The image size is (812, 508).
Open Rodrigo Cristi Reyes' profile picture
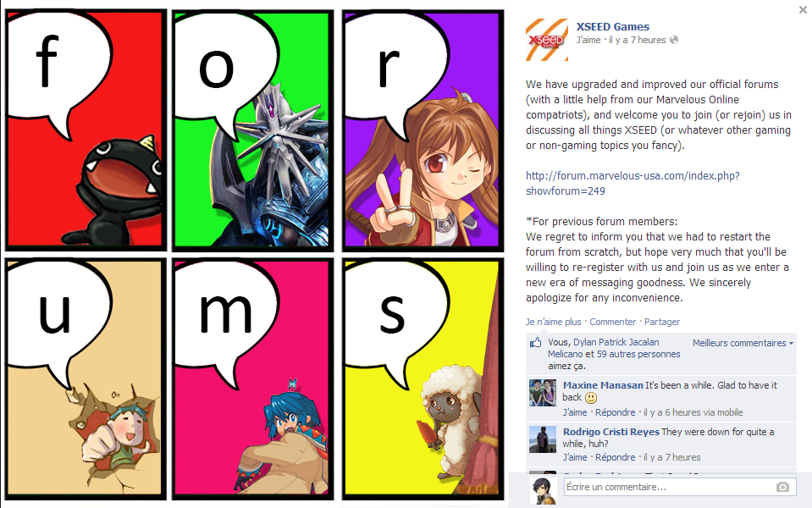(543, 439)
